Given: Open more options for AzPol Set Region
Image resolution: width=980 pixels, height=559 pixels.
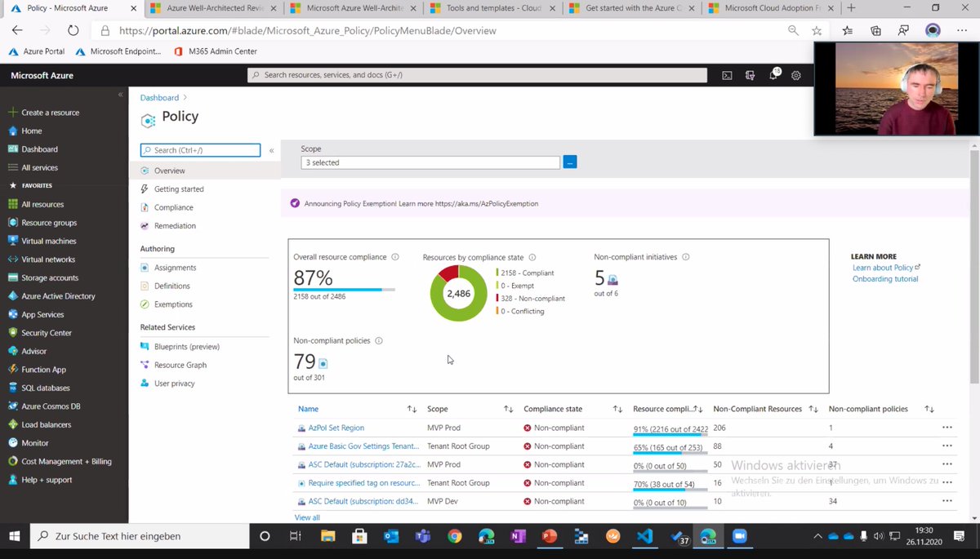Looking at the screenshot, I should point(947,428).
